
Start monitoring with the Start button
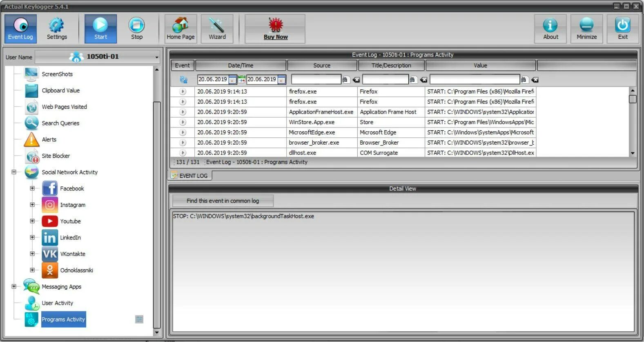tap(100, 29)
